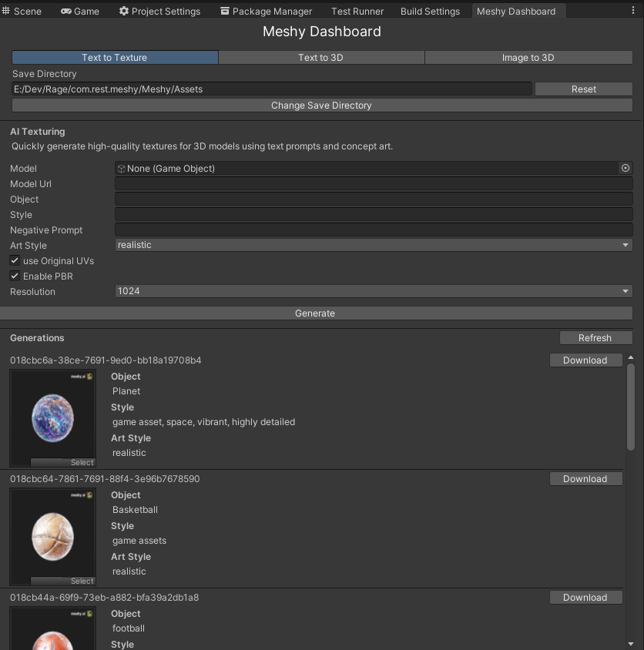Click the Model Url input field
Image resolution: width=644 pixels, height=650 pixels.
pos(374,183)
